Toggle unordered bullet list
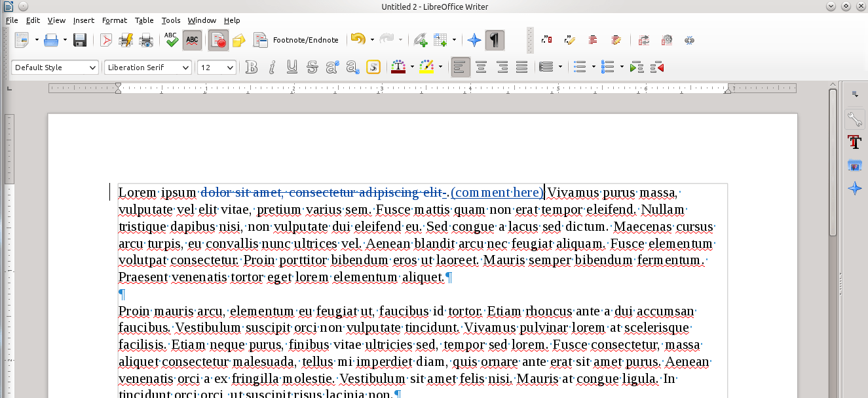The height and width of the screenshot is (398, 868). tap(579, 67)
